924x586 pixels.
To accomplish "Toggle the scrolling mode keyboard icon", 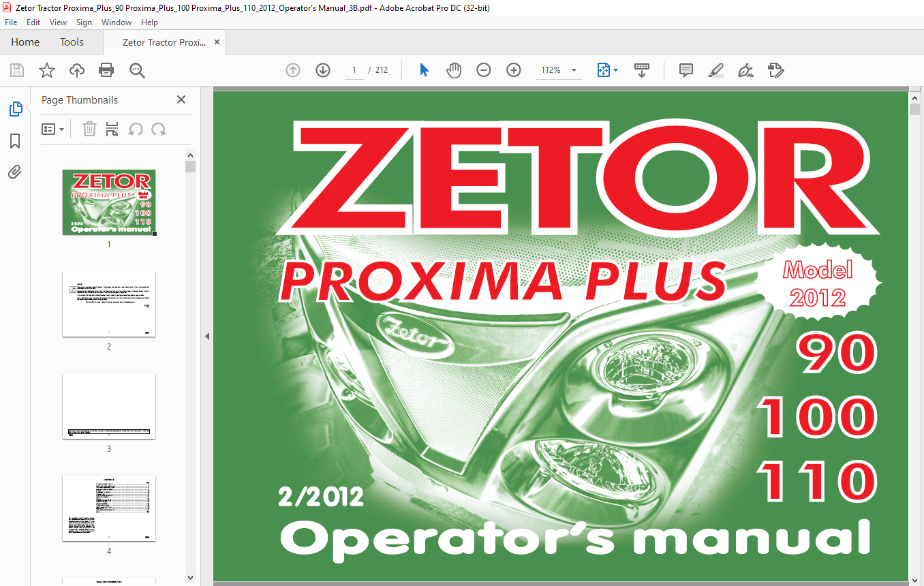I will (x=642, y=70).
